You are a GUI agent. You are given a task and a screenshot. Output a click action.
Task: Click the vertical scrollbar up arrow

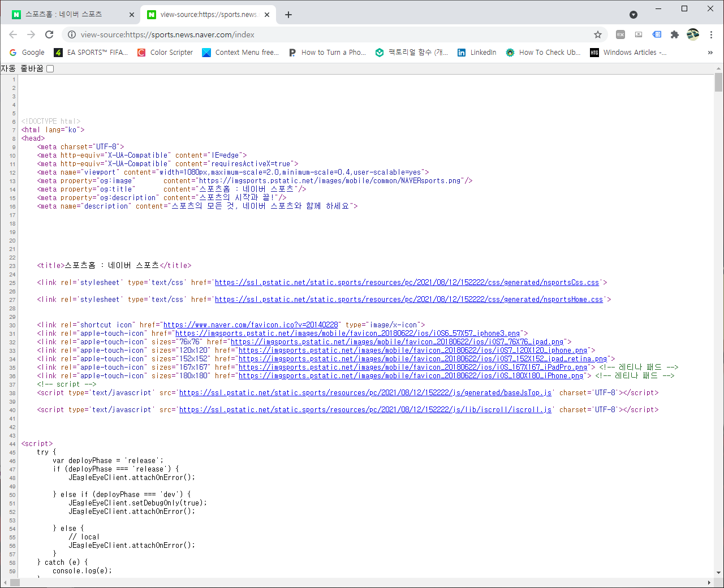pos(718,68)
